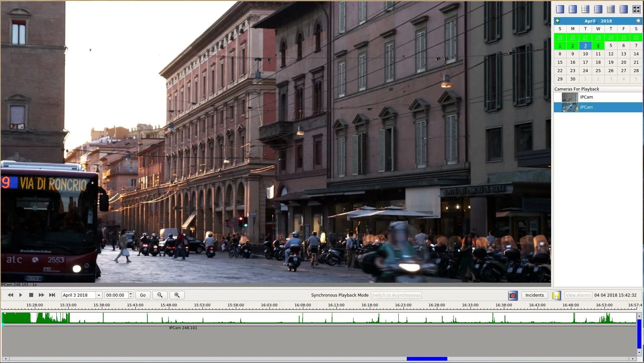This screenshot has height=363, width=644.
Task: Rewind the playback
Action: click(10, 295)
